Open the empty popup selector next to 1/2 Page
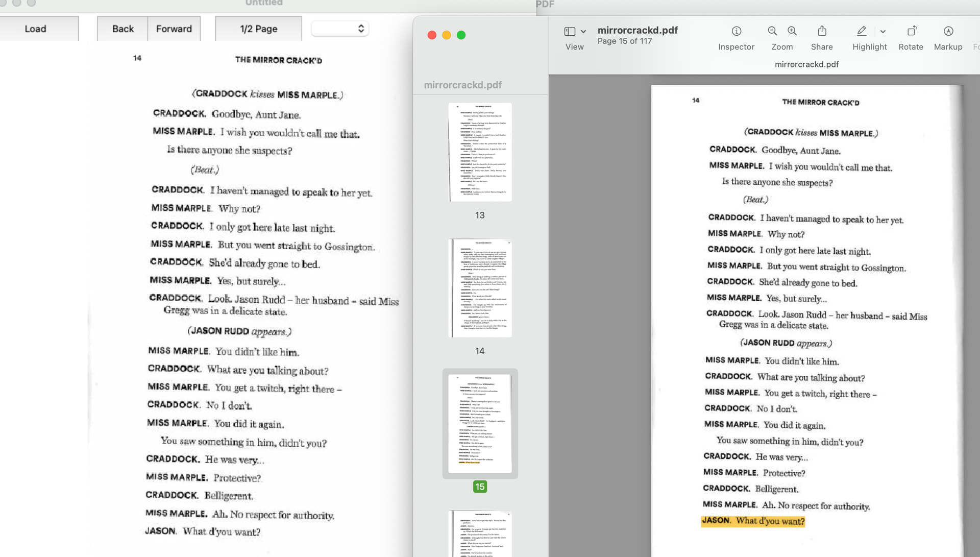Screen dimensions: 980x557 click(340, 29)
